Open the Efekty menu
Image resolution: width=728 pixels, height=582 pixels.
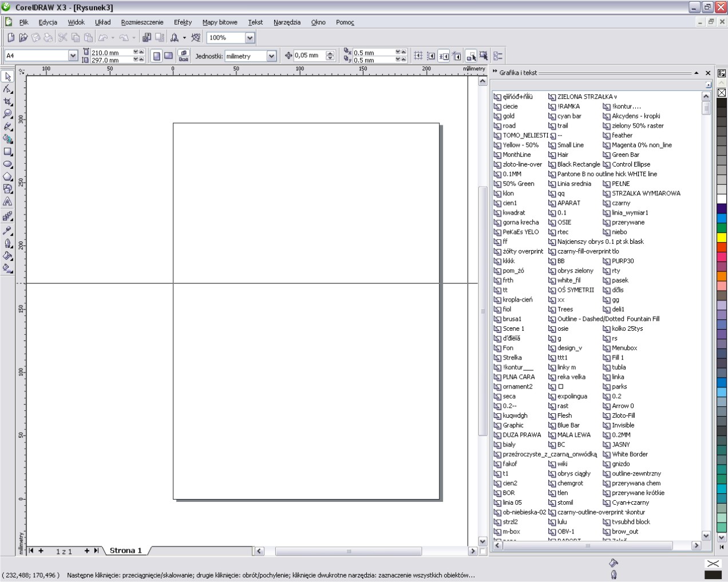coord(183,22)
